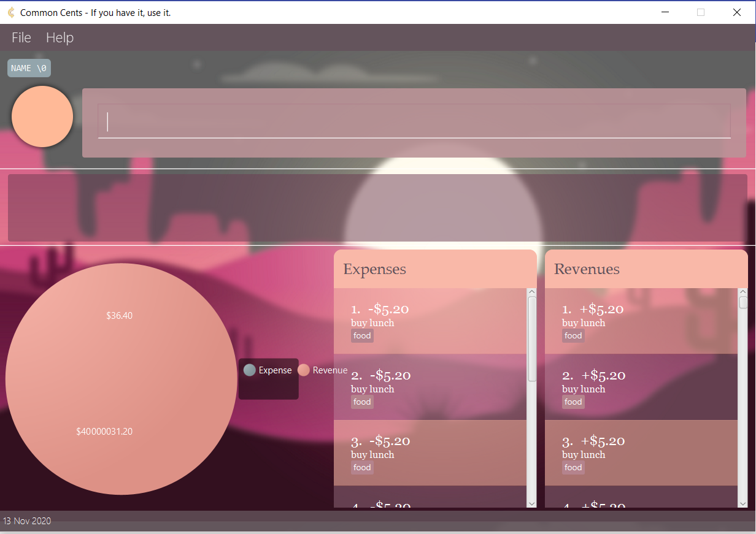Select expense entry 2. -$5.20
756x534 pixels.
pyautogui.click(x=430, y=387)
